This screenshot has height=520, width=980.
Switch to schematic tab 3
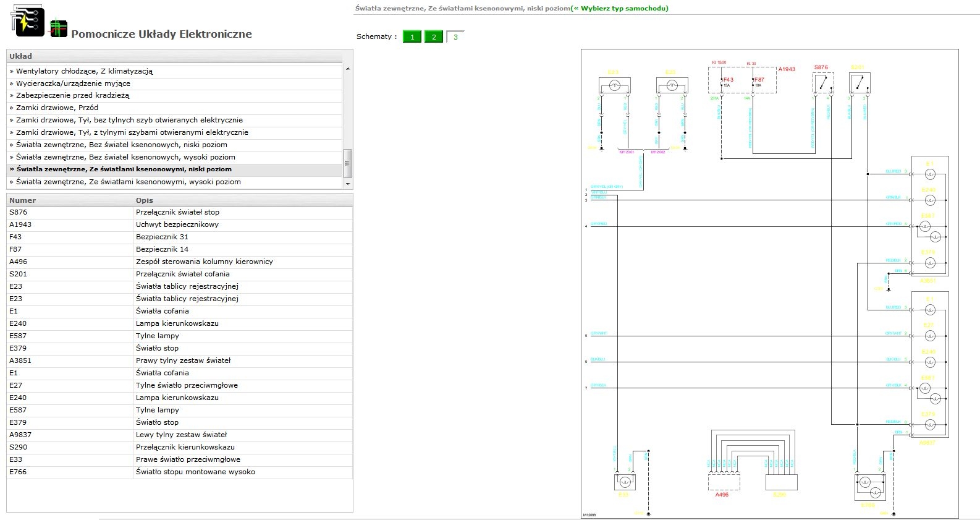(x=455, y=37)
